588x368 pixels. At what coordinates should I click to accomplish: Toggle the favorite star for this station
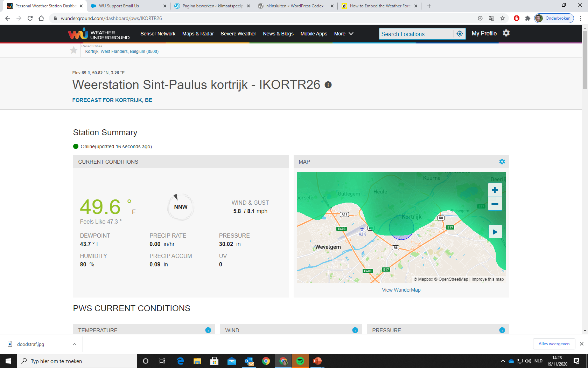pos(74,50)
